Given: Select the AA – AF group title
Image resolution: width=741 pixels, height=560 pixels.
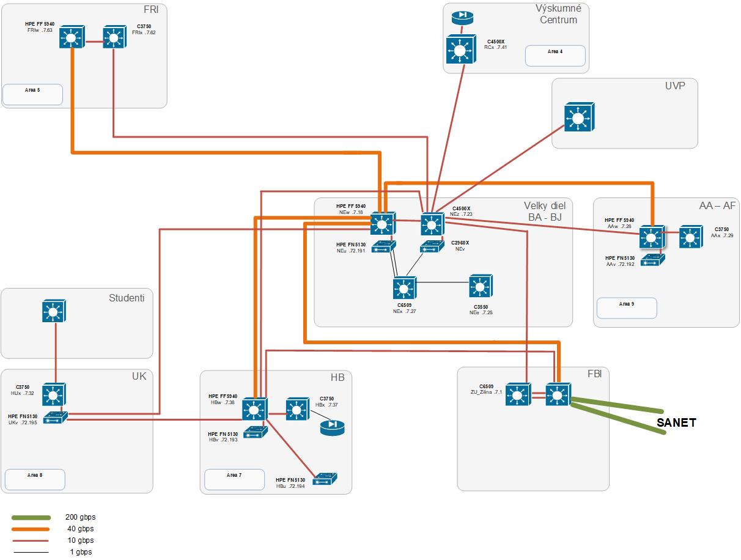Looking at the screenshot, I should pos(718,206).
